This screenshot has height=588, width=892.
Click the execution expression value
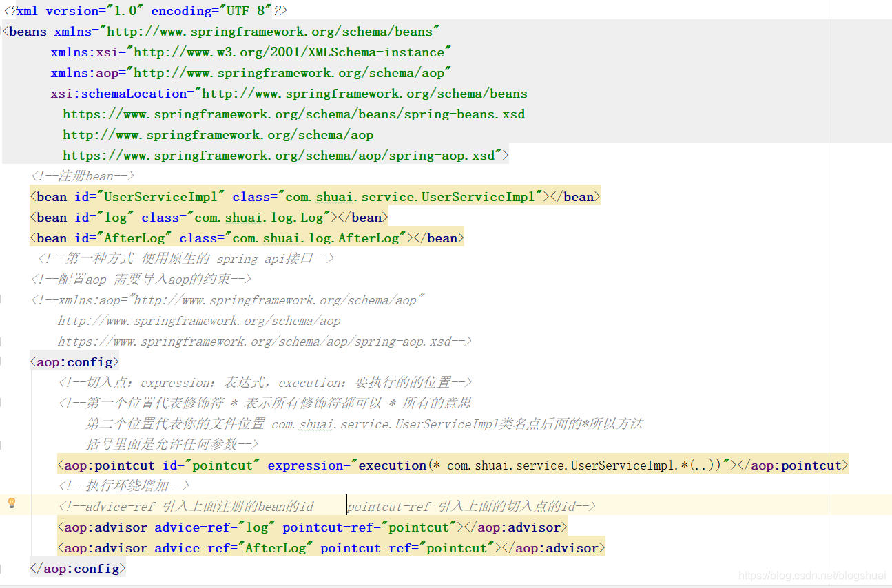541,465
